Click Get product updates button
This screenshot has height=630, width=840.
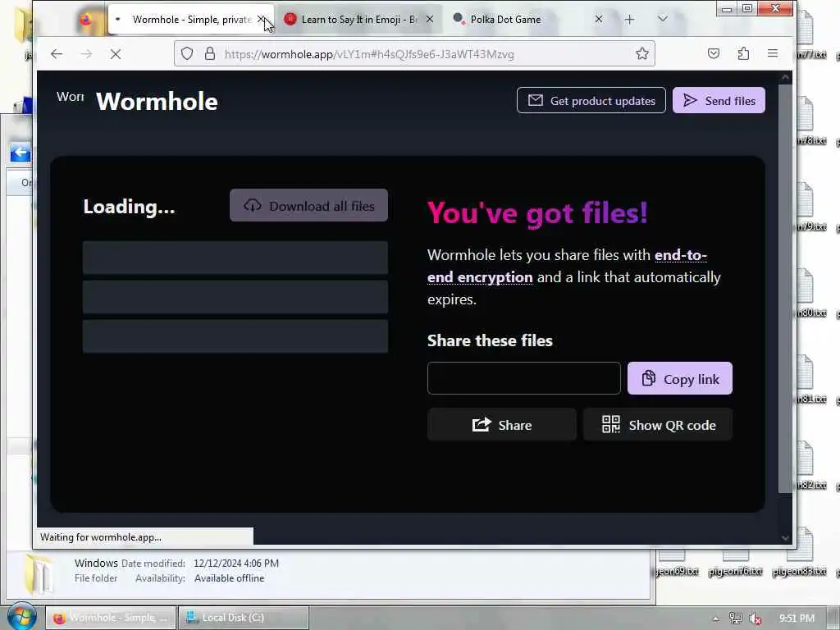pyautogui.click(x=591, y=100)
